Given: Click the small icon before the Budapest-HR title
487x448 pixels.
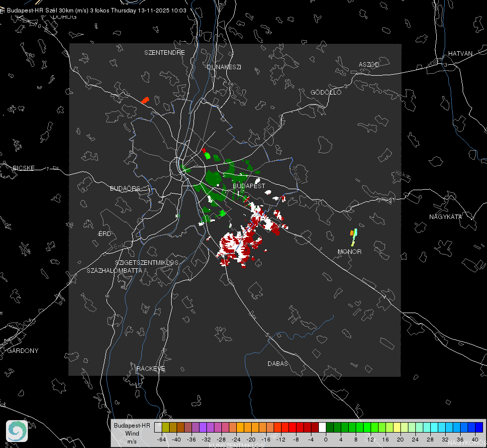Looking at the screenshot, I should (2, 10).
